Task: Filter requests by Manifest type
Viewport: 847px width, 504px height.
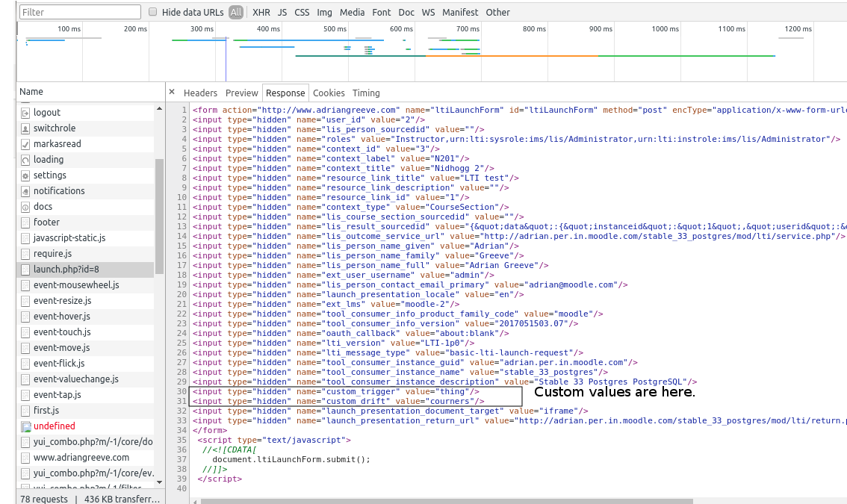Action: coord(460,13)
